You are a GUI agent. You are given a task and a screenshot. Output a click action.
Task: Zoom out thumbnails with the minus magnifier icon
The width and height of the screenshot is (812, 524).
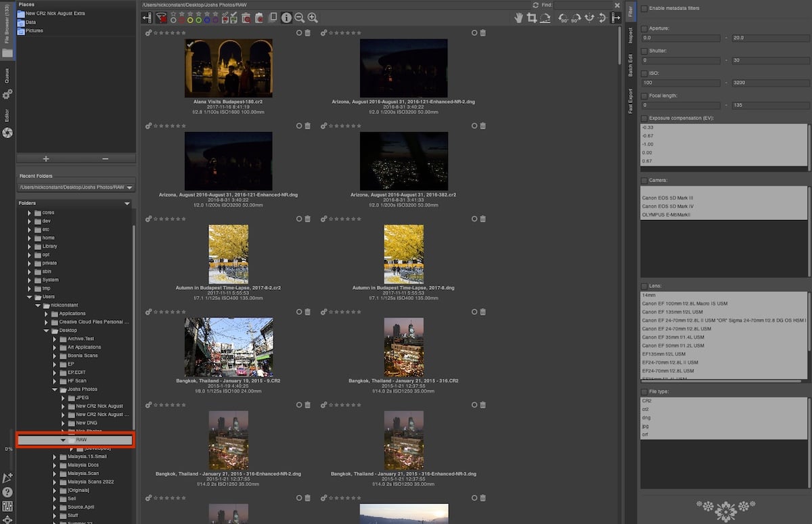click(x=300, y=18)
